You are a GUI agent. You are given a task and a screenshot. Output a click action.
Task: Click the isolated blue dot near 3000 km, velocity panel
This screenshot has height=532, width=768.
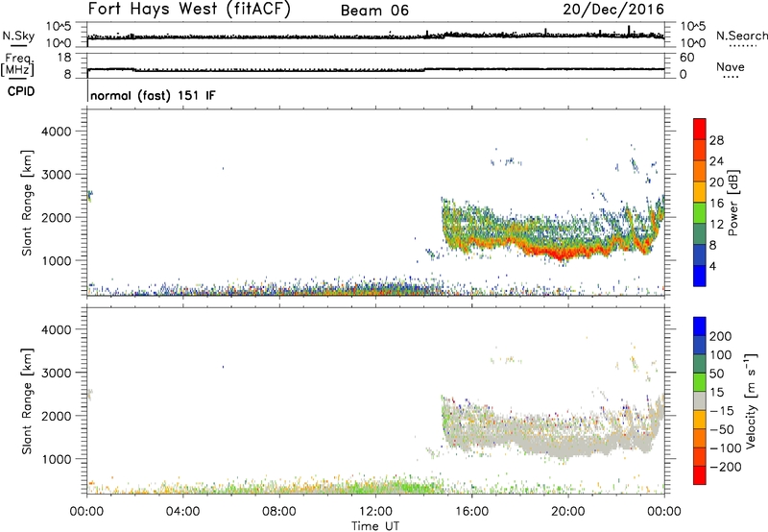[224, 367]
